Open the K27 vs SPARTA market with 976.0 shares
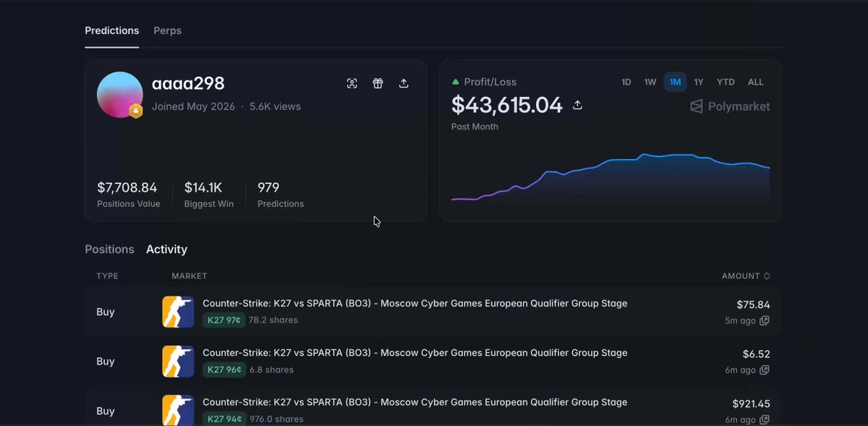Viewport: 868px width, 426px height. click(x=415, y=402)
